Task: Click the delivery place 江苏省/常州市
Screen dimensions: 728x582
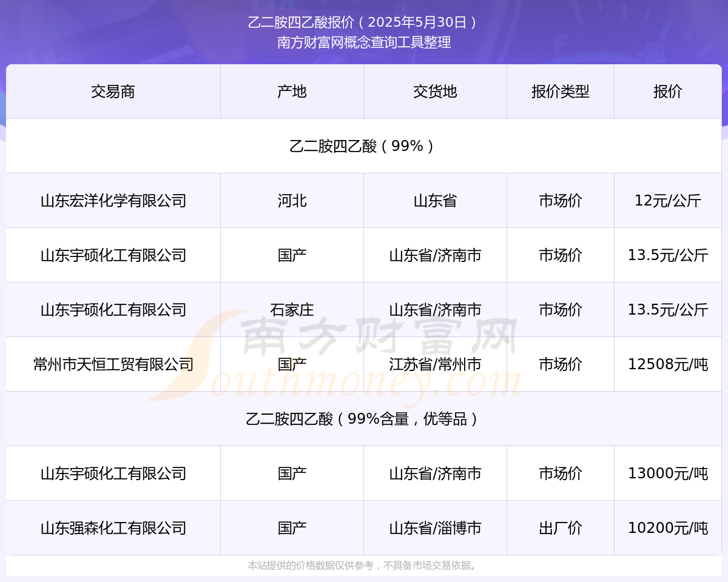Action: [x=436, y=364]
